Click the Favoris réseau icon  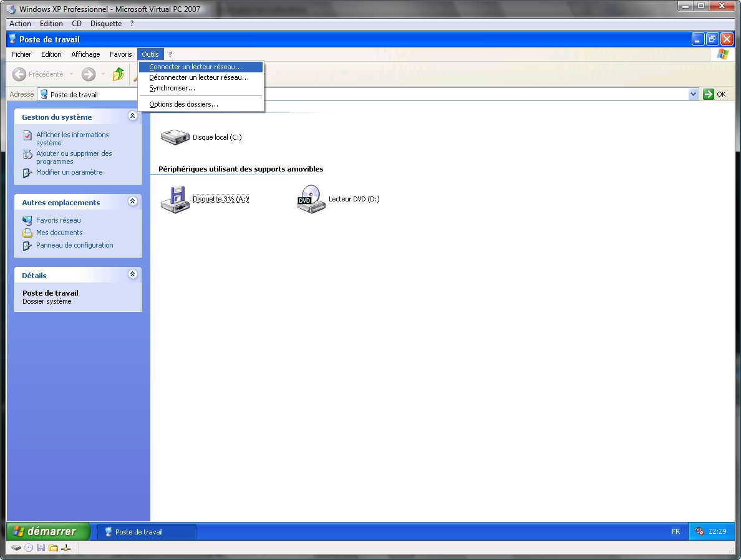tap(28, 220)
